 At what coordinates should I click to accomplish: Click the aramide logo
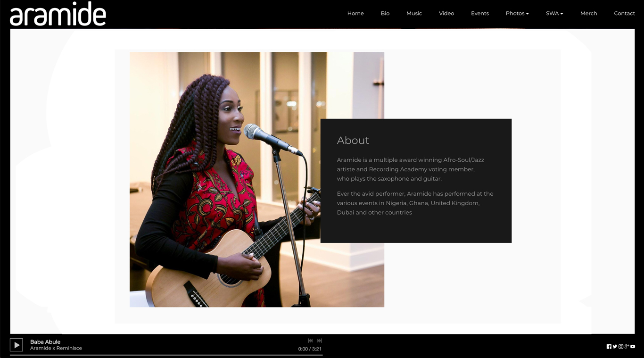pos(58,14)
